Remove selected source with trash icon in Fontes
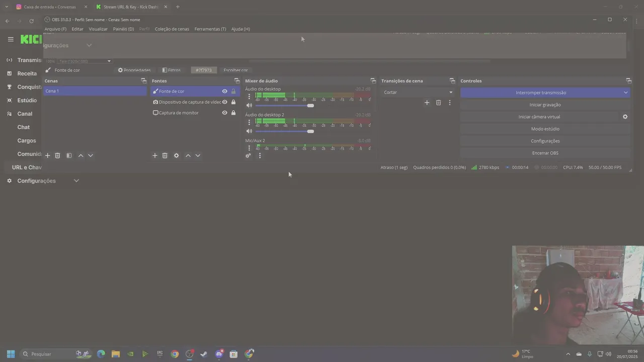 pos(165,156)
